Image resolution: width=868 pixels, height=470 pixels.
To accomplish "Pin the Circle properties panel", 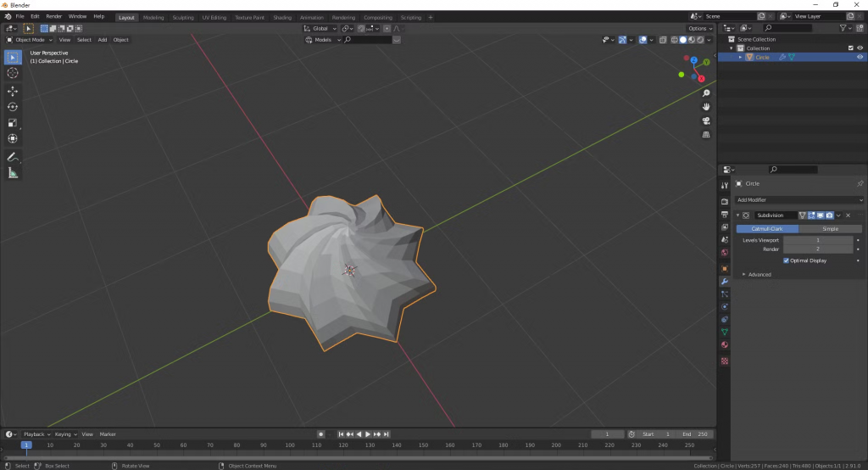I will [x=860, y=183].
